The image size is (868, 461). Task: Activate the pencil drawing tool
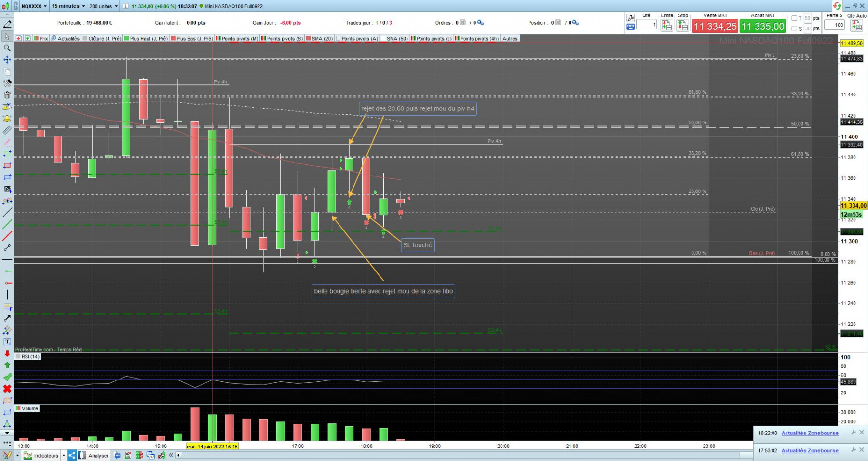tap(7, 24)
